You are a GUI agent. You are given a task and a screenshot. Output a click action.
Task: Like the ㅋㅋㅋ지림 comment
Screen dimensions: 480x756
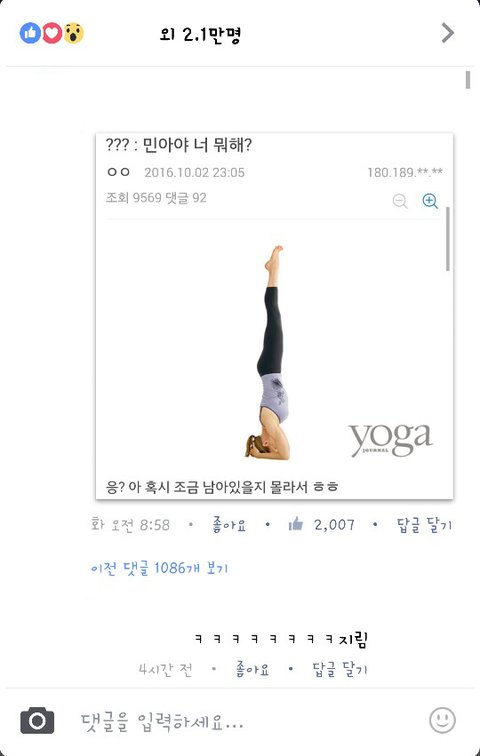(252, 669)
